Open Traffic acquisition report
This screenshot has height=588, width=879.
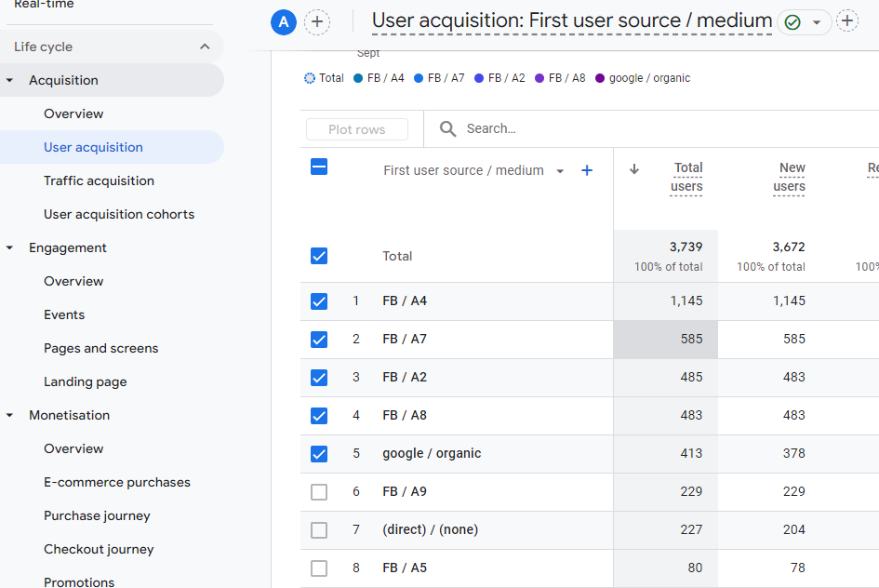99,180
